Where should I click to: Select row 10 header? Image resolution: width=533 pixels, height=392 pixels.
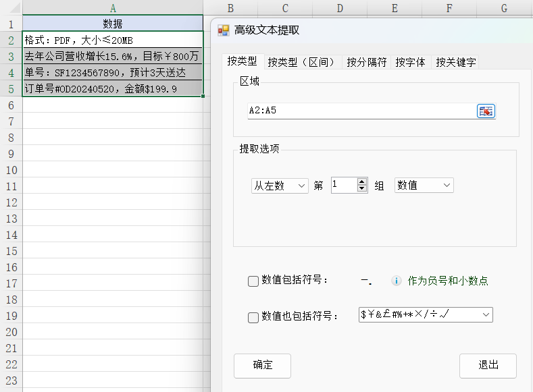coord(11,170)
